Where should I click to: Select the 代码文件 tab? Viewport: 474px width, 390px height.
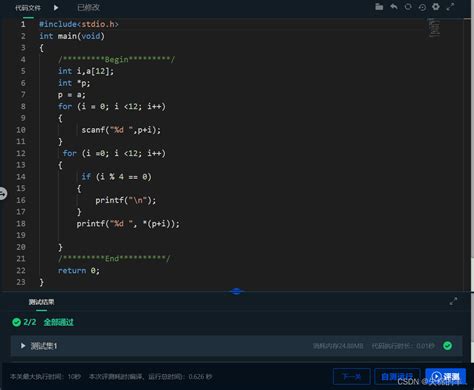click(x=28, y=8)
